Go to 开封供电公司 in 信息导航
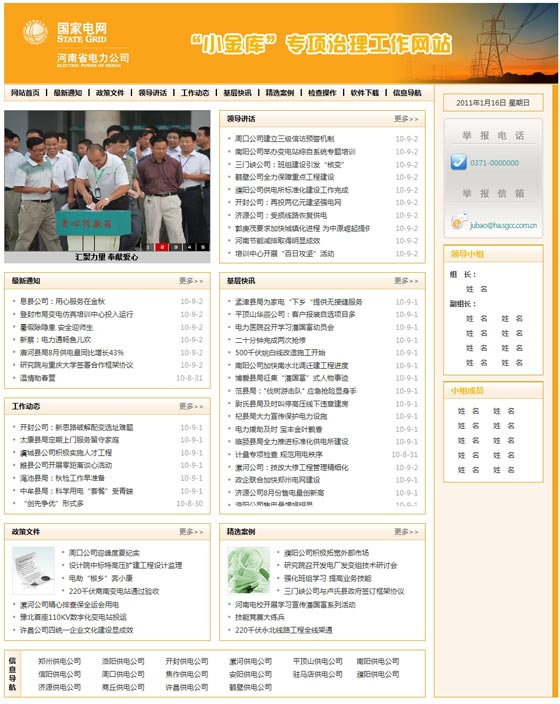560x704 pixels. (x=187, y=661)
